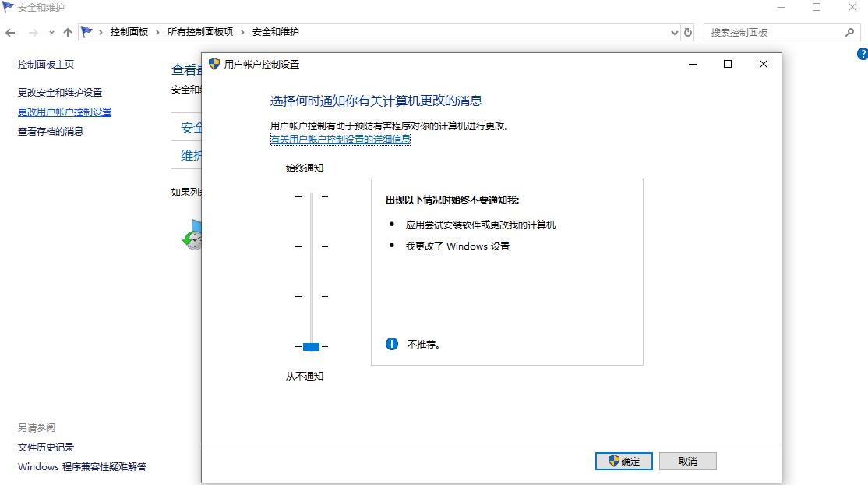Expand chevron after 控制面板 breadcrumb
The height and width of the screenshot is (485, 868).
pyautogui.click(x=157, y=32)
